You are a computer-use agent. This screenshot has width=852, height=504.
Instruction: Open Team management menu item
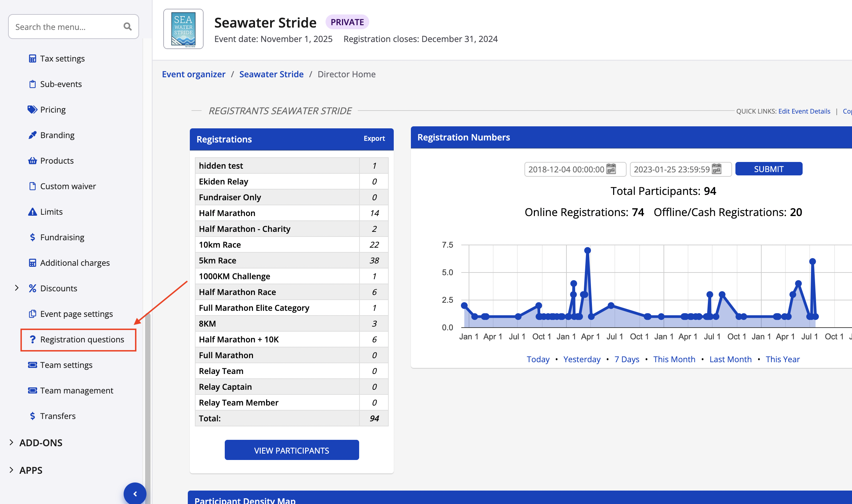(76, 390)
